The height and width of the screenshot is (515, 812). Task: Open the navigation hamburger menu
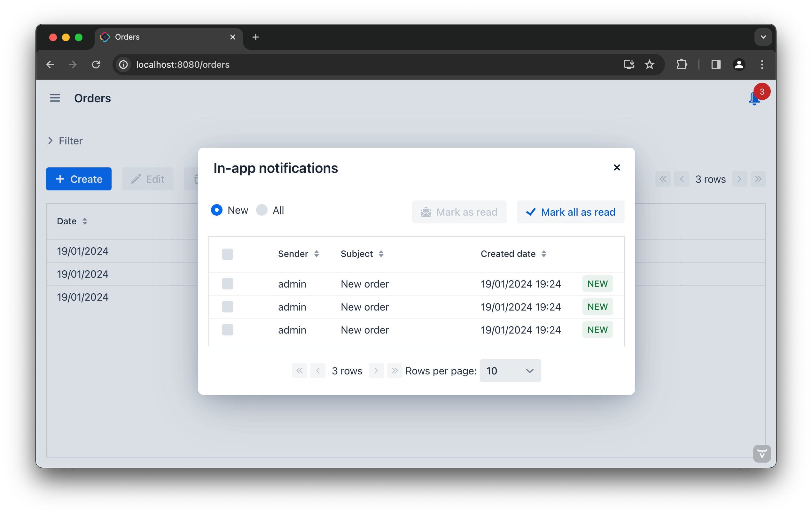[55, 98]
